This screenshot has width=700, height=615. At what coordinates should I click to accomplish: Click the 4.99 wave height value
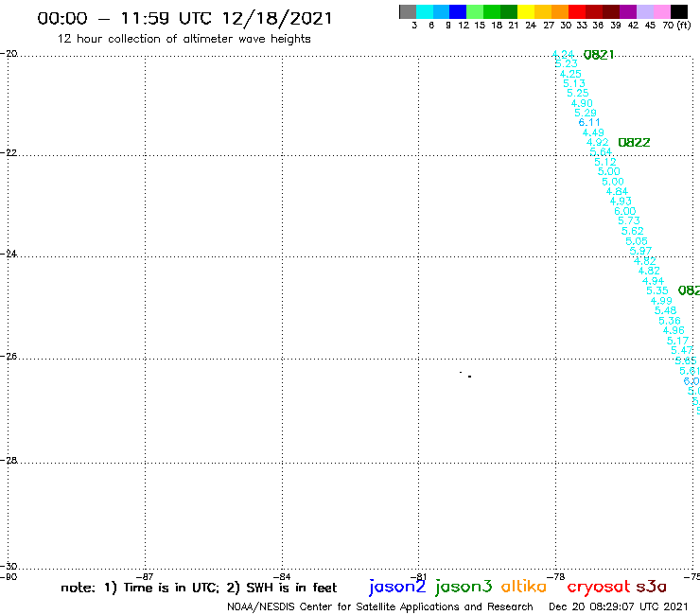[x=661, y=301]
